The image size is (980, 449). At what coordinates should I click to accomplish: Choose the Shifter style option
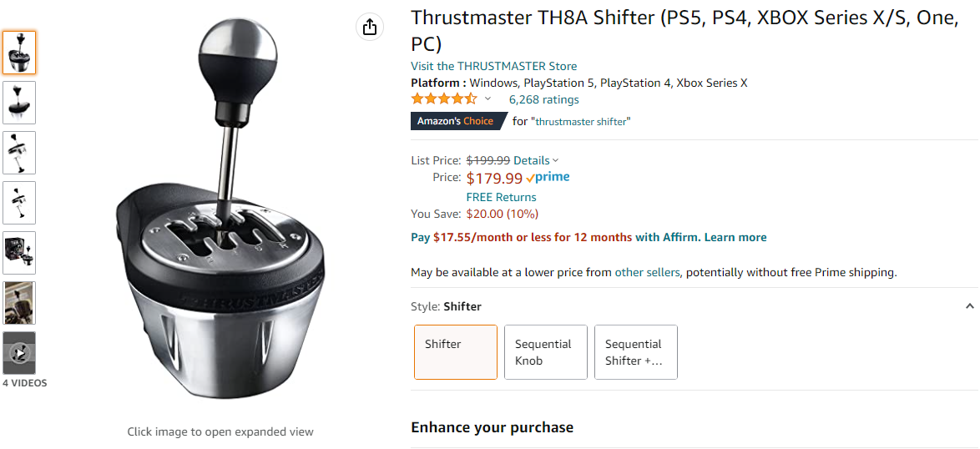456,352
